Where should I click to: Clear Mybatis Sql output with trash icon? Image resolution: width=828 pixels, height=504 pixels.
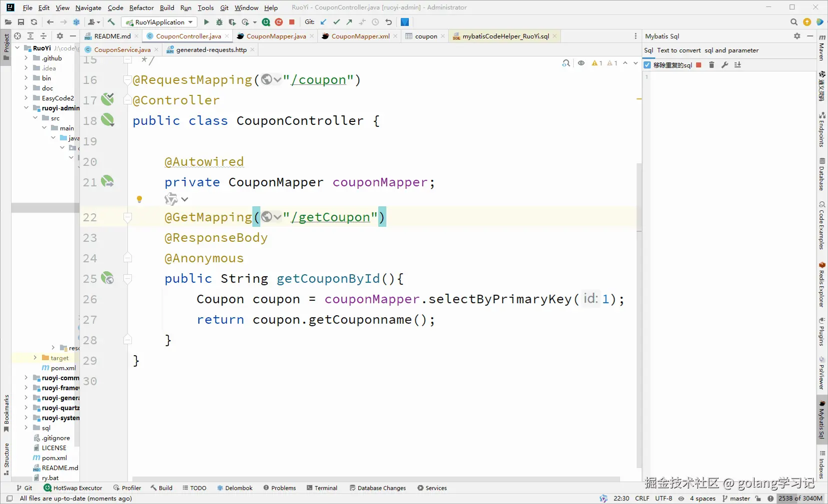click(x=712, y=65)
